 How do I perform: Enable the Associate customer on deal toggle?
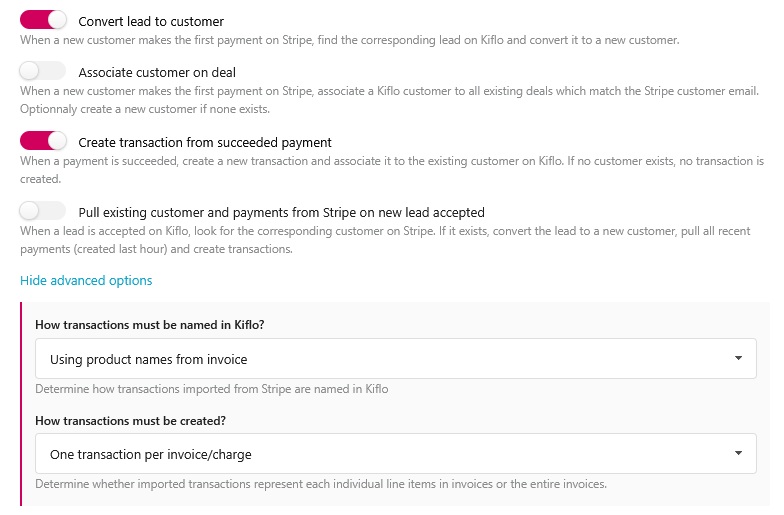(43, 71)
